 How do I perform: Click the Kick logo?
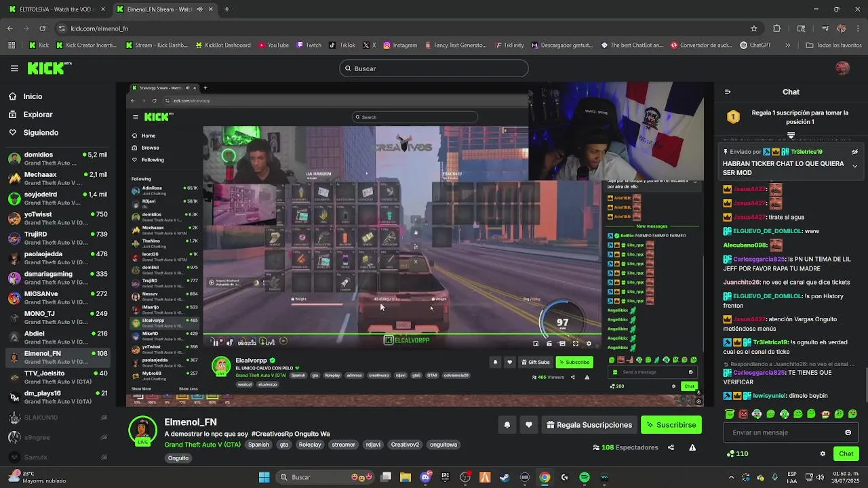point(50,68)
